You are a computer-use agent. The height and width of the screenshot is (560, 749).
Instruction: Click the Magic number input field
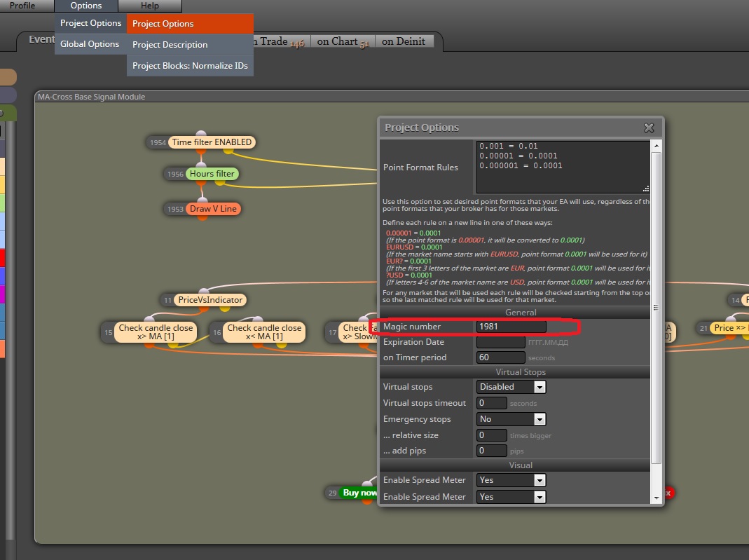[x=511, y=327]
